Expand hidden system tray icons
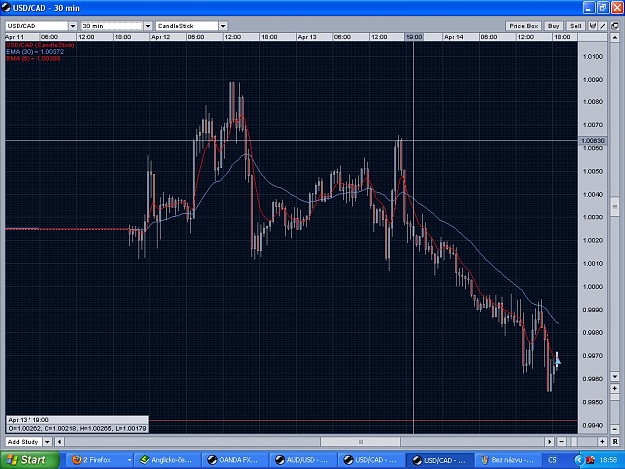The width and height of the screenshot is (625, 469). click(x=579, y=460)
